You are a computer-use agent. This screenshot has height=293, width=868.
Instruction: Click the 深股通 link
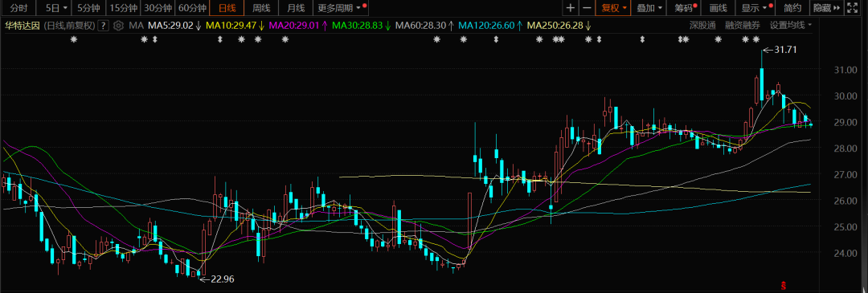(702, 26)
